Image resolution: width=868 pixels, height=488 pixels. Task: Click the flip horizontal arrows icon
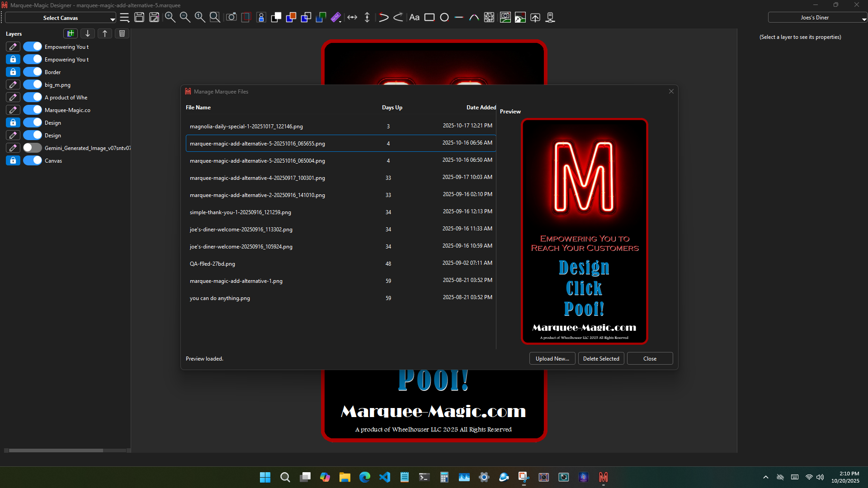click(x=352, y=18)
